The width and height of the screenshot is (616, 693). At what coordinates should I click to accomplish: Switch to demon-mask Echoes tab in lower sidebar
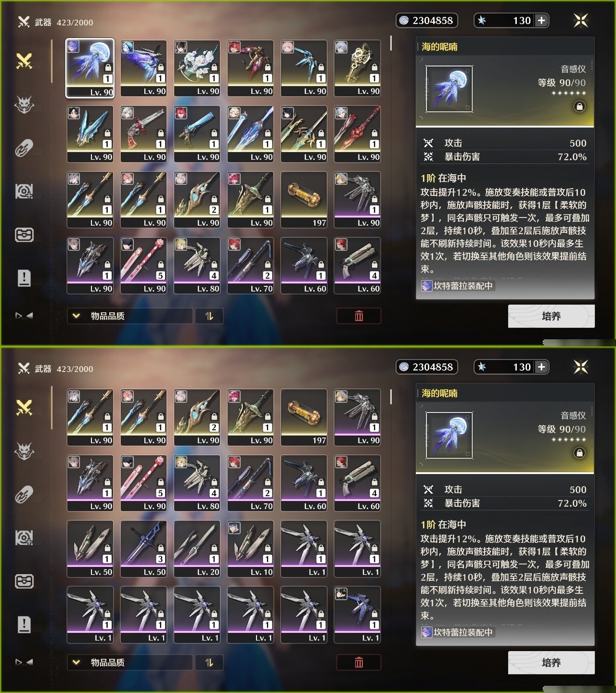pyautogui.click(x=24, y=451)
